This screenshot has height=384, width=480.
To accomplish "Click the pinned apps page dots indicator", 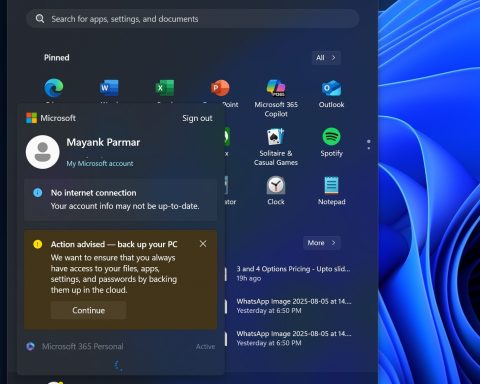I will (368, 144).
